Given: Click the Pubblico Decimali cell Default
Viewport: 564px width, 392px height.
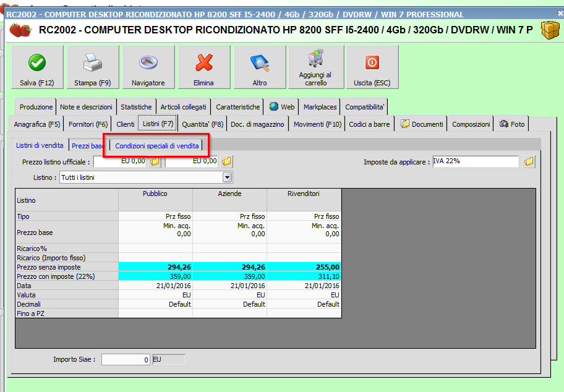Looking at the screenshot, I should pyautogui.click(x=155, y=304).
